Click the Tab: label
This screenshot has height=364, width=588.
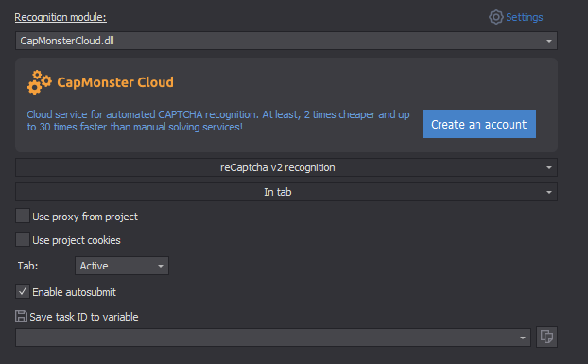coord(27,266)
